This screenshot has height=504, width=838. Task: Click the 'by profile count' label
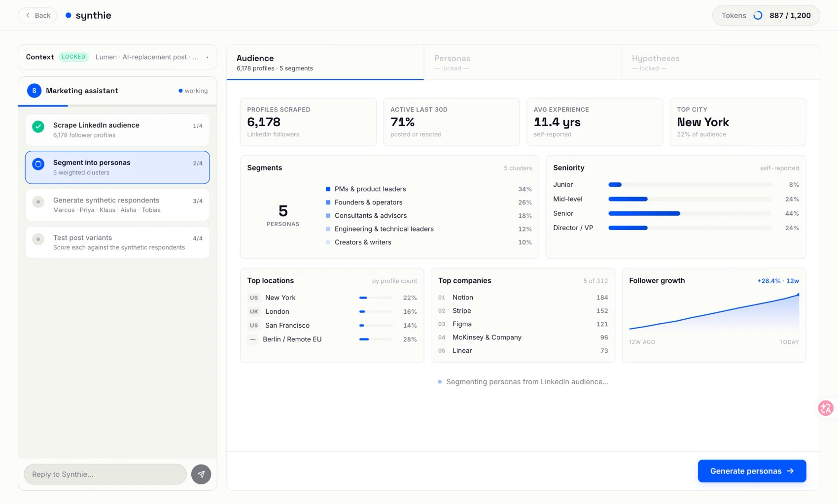[394, 281]
